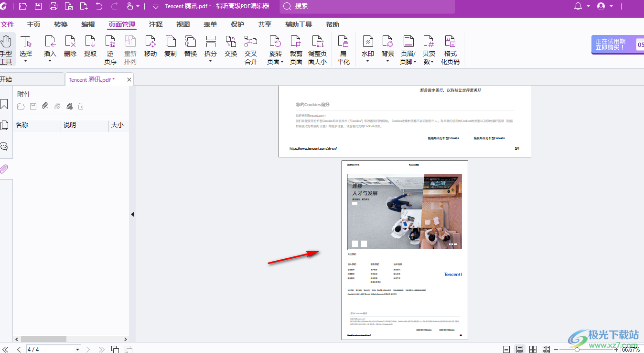Open the page number 4 / 4 dropdown
644x353 pixels.
pyautogui.click(x=78, y=349)
